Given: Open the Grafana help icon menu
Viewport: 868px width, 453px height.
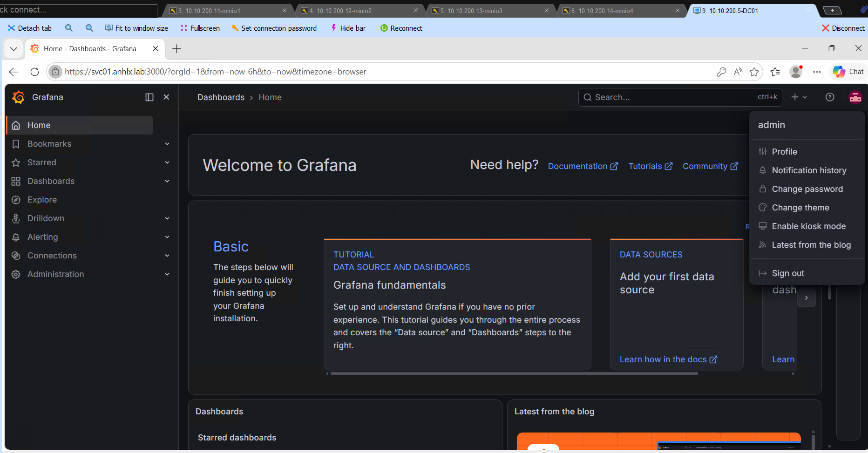Looking at the screenshot, I should click(830, 97).
